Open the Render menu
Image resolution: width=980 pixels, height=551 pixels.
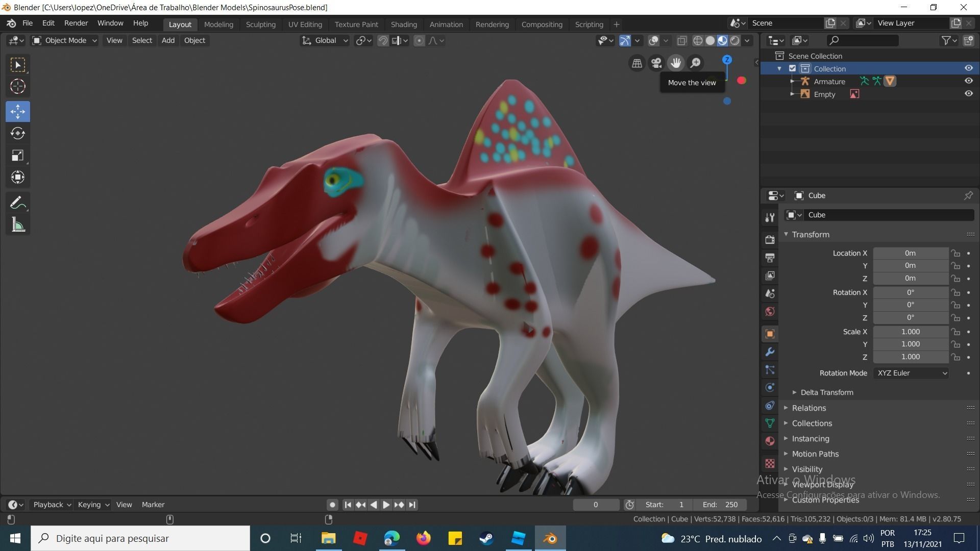(76, 23)
